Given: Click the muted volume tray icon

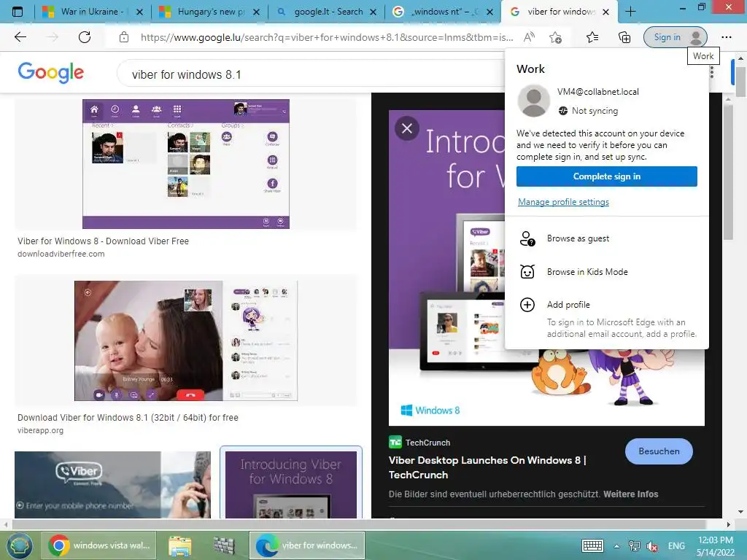Looking at the screenshot, I should click(x=652, y=546).
